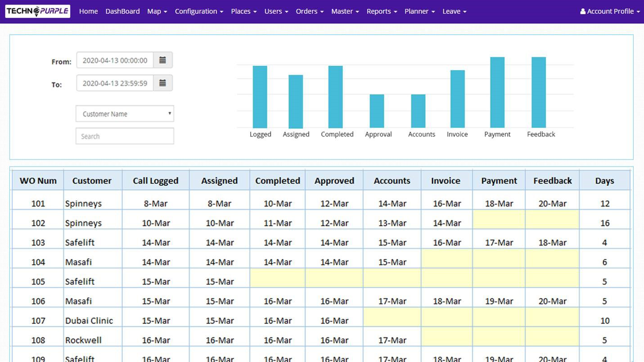The image size is (644, 362).
Task: Click the Approved column header
Action: click(x=334, y=181)
